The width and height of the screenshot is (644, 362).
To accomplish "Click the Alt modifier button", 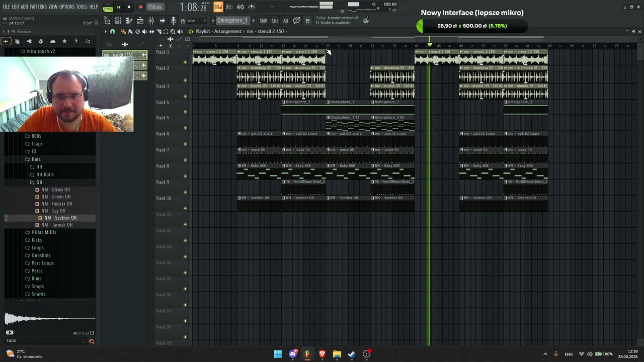I will coord(286,21).
